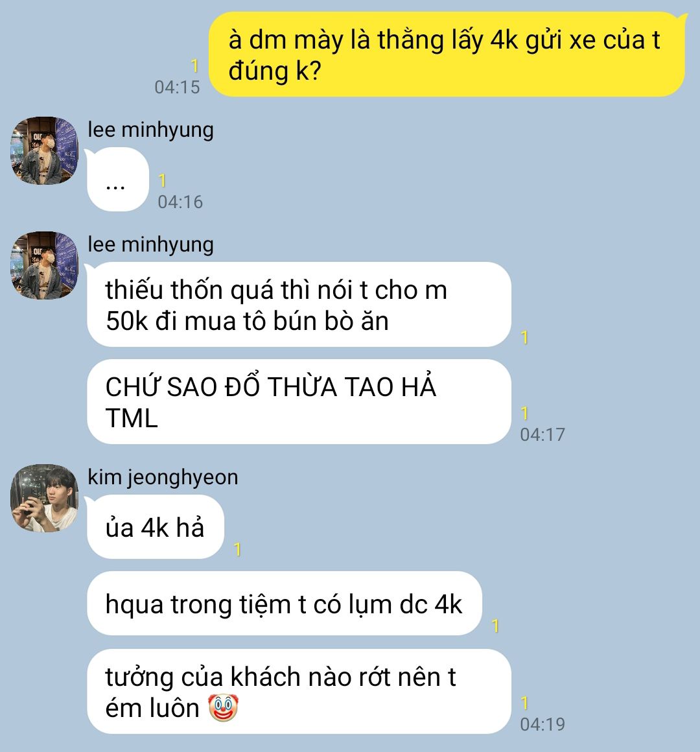Tap the 04:17 timestamp
This screenshot has height=752, width=700.
point(542,435)
